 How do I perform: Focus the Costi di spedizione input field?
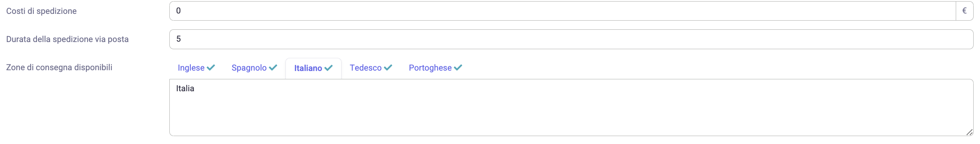[x=563, y=11]
